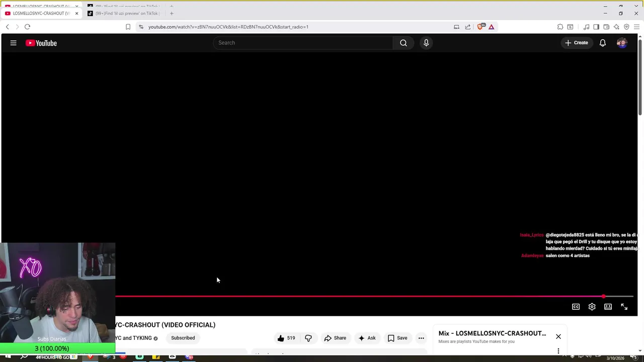Screen dimensions: 644x362
Task: Open Brave Shields lion icon
Action: pos(481,27)
